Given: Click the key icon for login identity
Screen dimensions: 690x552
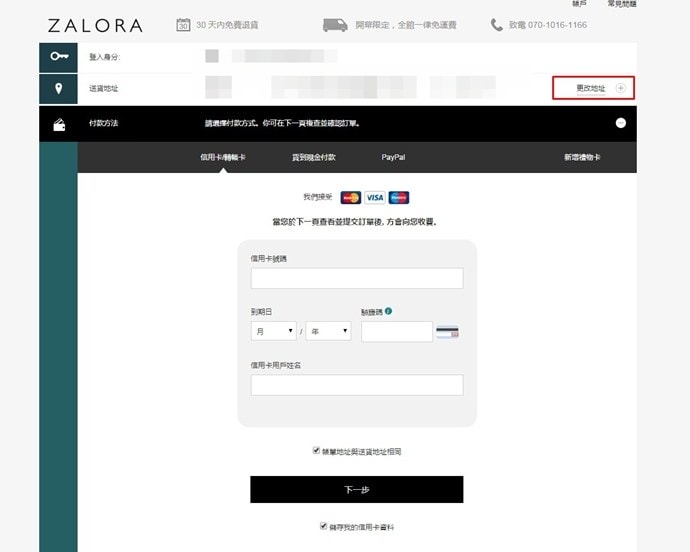Looking at the screenshot, I should (x=58, y=57).
